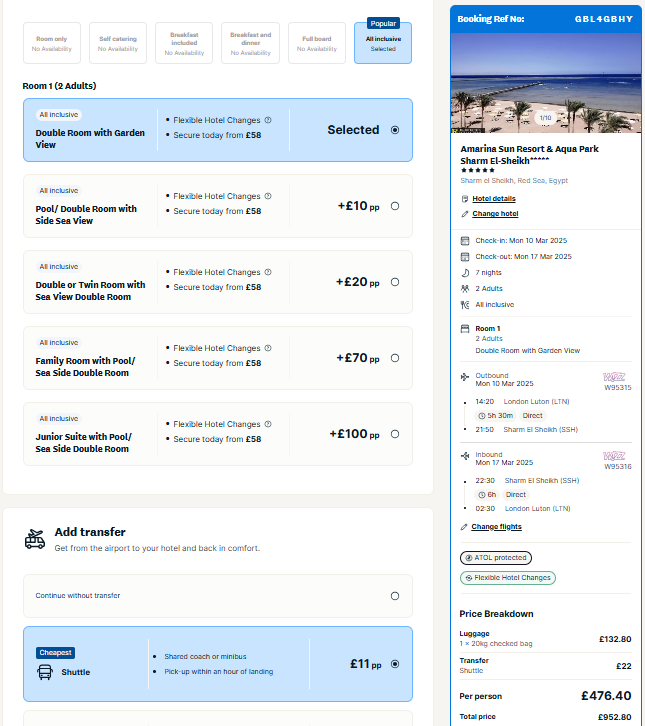
Task: Click the Change hotel pencil icon
Action: [x=465, y=213]
